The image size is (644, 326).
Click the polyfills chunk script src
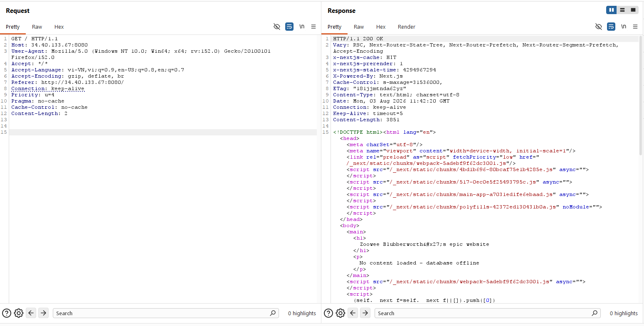coord(474,207)
